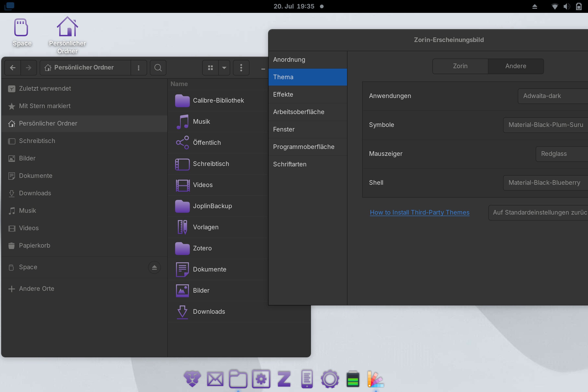This screenshot has height=392, width=588.
Task: Select Schreibtisch in sidebar
Action: click(84, 141)
